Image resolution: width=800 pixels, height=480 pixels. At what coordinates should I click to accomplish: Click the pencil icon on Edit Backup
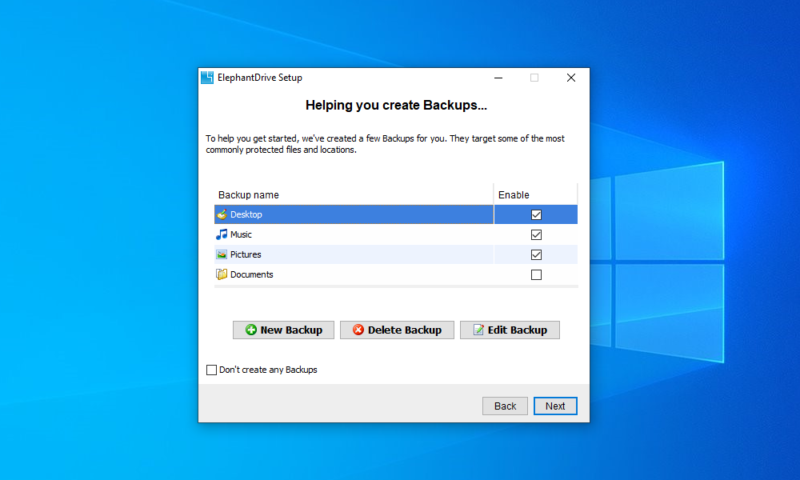[x=478, y=330]
